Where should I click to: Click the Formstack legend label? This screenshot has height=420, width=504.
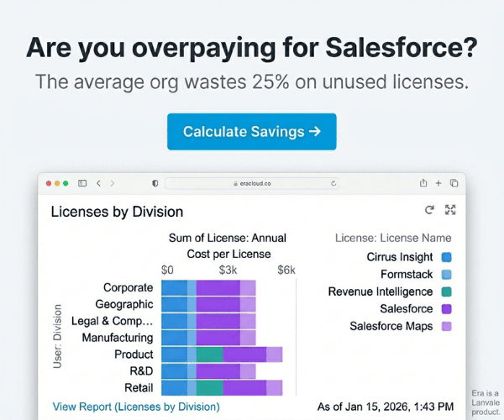pyautogui.click(x=407, y=275)
